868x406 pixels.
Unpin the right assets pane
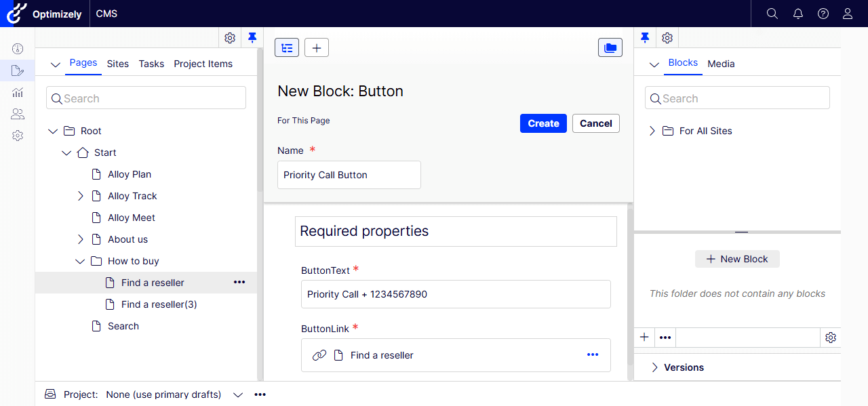pyautogui.click(x=645, y=38)
